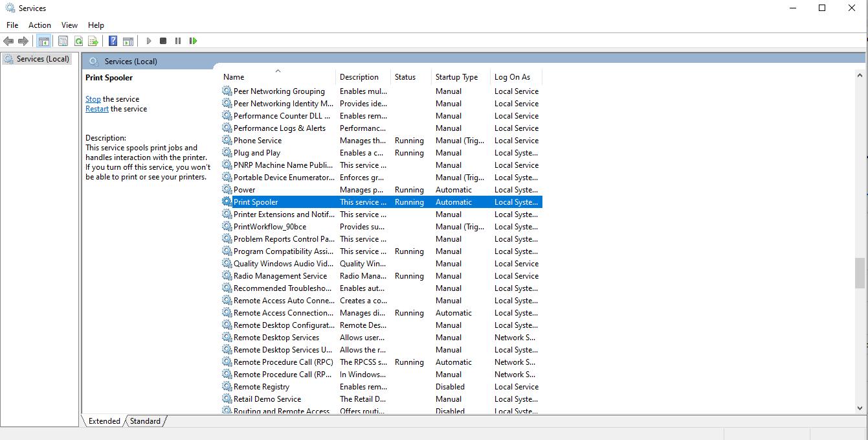Go back with the Back arrow toolbar icon
868x440 pixels.
pyautogui.click(x=8, y=41)
